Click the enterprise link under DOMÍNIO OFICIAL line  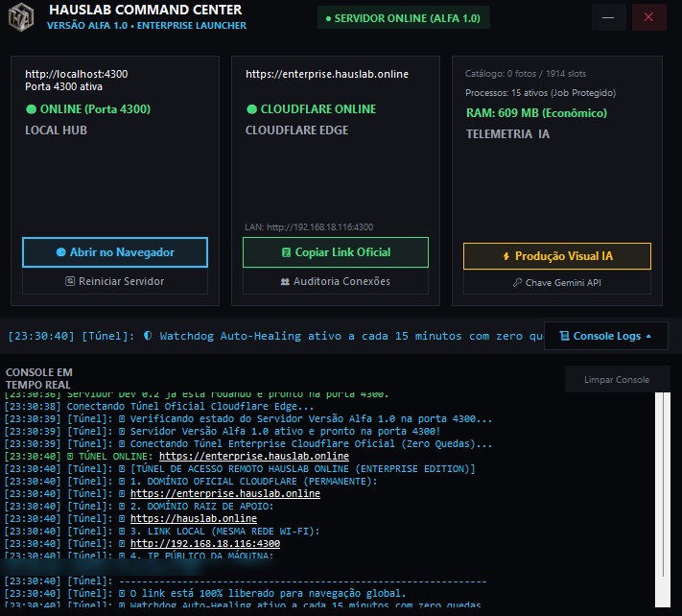click(x=225, y=493)
